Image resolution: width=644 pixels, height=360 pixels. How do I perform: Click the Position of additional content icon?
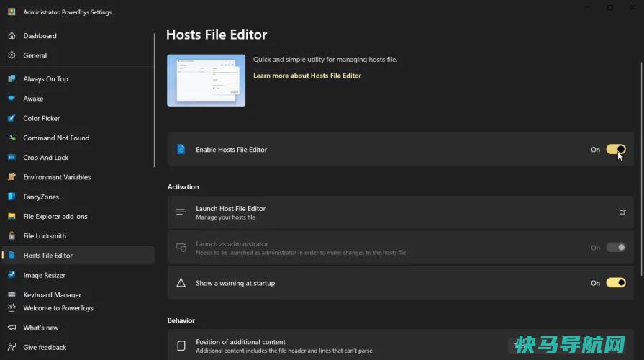[x=181, y=346]
